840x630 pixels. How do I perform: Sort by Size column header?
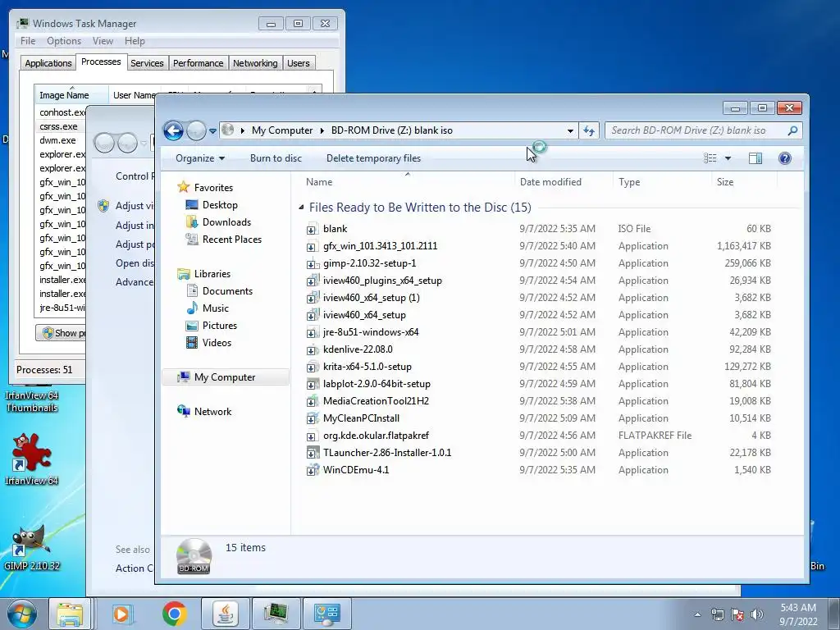[725, 182]
